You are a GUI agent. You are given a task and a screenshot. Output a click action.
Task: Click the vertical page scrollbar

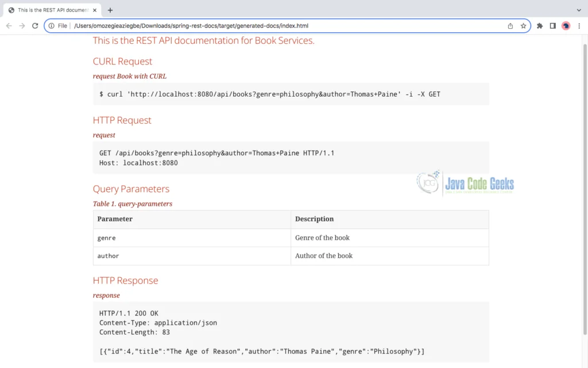click(x=585, y=189)
